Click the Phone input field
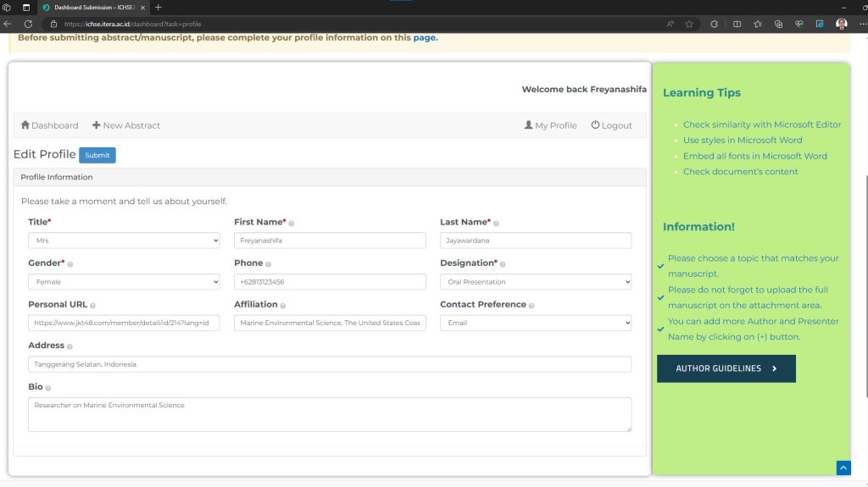This screenshot has height=487, width=868. coord(330,282)
